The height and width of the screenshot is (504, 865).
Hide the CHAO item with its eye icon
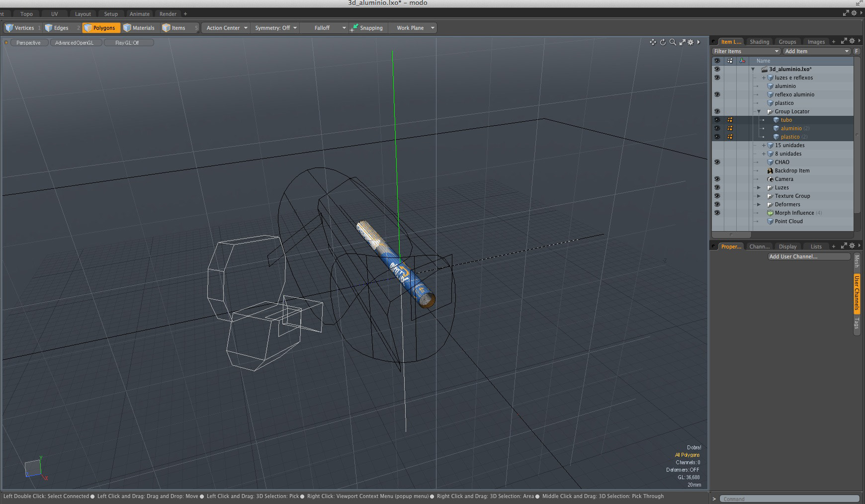click(x=717, y=162)
